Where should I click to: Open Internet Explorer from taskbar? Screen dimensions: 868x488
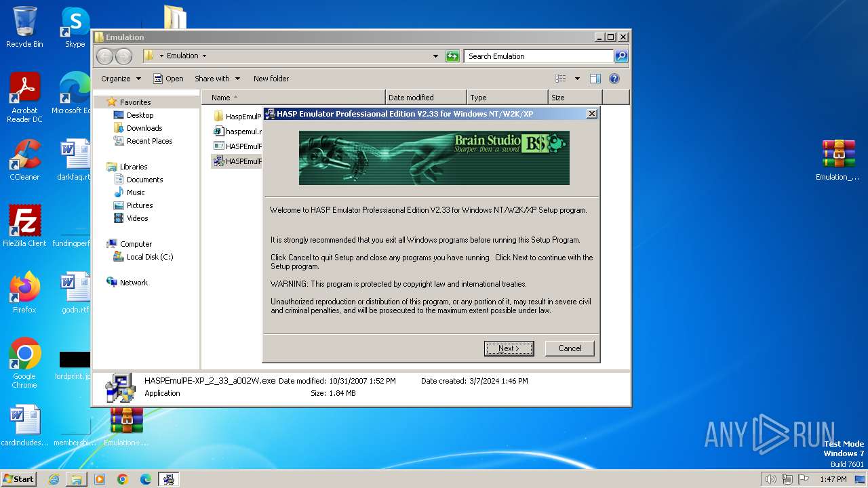pos(54,479)
